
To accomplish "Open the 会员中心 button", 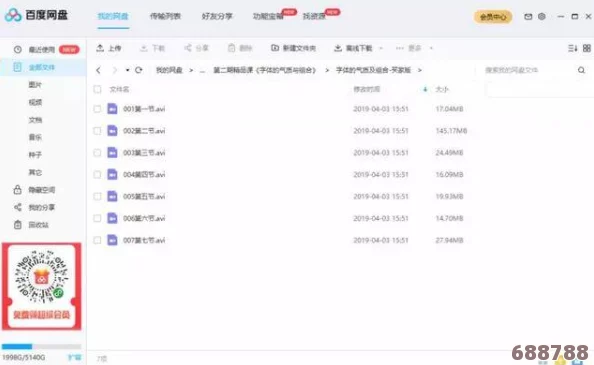I will (493, 17).
